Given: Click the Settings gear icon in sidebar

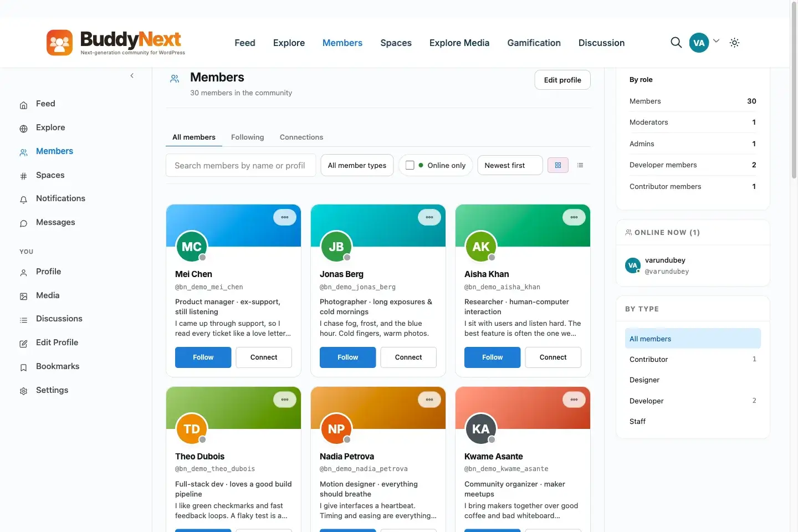Looking at the screenshot, I should tap(23, 391).
